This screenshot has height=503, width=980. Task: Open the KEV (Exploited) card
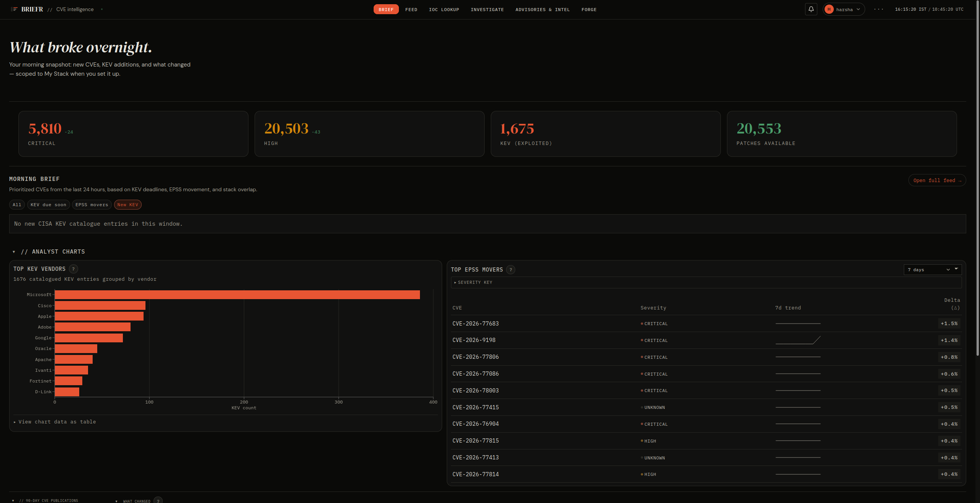pyautogui.click(x=606, y=134)
